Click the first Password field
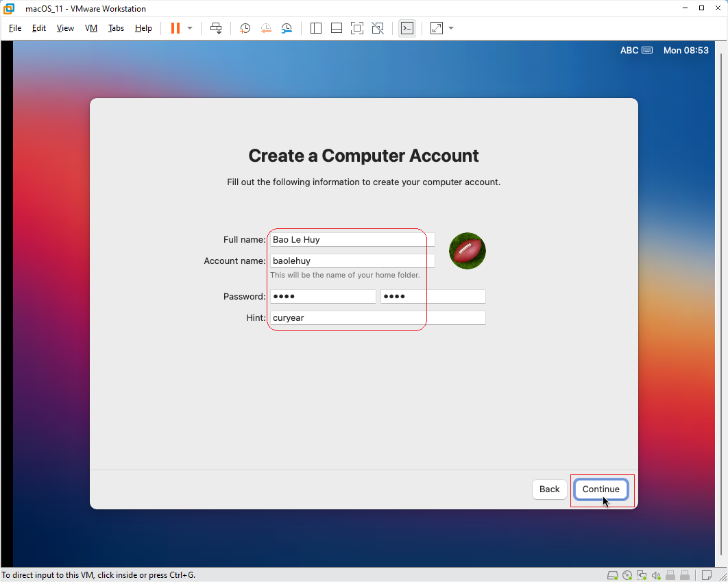The width and height of the screenshot is (728, 582). 323,296
